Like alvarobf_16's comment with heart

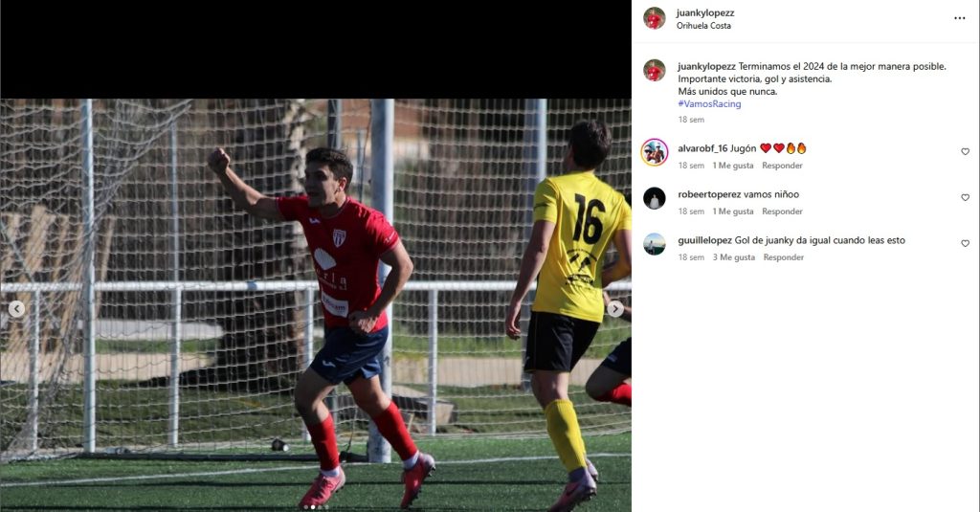coord(965,152)
